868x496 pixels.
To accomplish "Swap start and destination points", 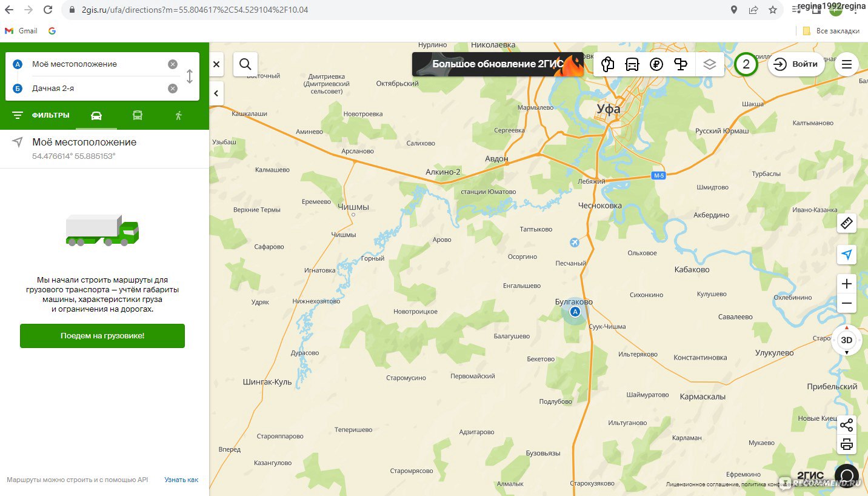I will (190, 76).
